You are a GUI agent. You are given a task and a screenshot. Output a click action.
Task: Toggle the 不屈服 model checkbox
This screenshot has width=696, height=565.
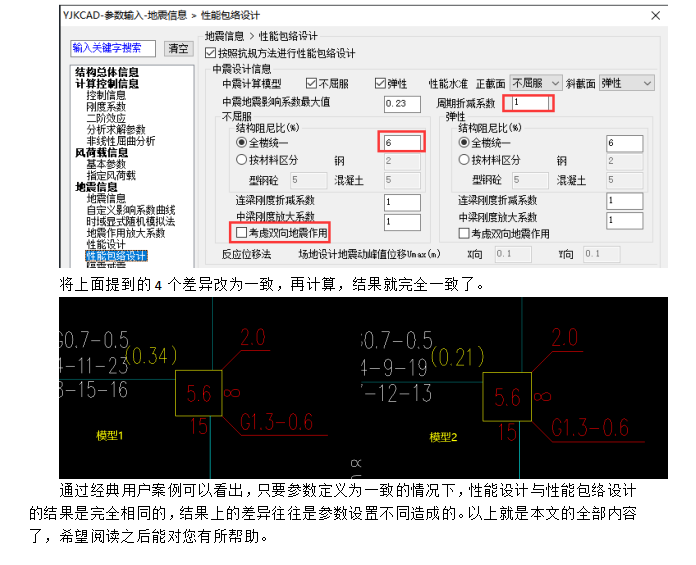point(311,83)
